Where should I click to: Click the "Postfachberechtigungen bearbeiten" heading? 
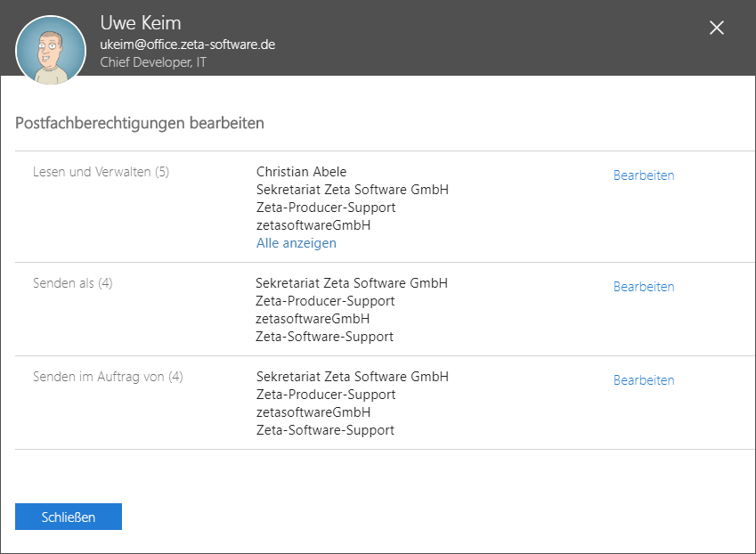140,123
